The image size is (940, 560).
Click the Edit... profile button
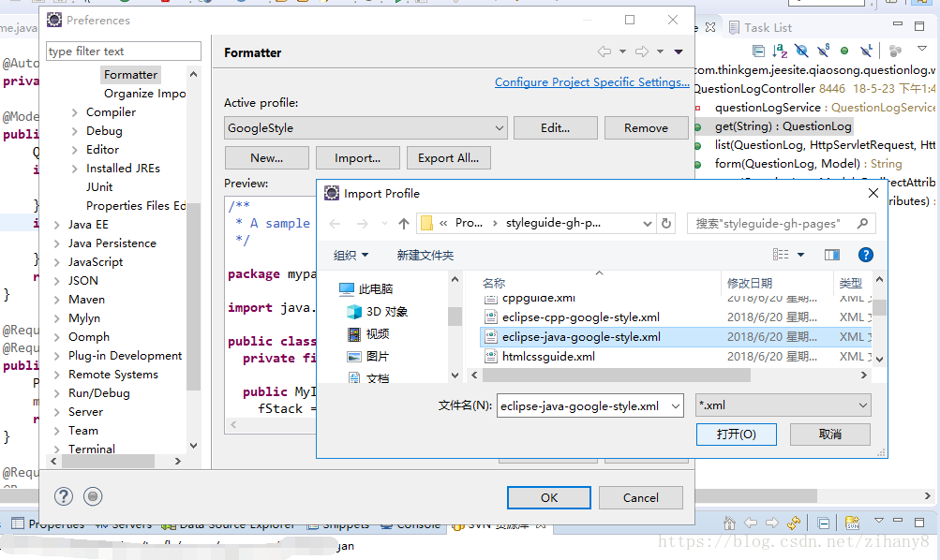tap(555, 128)
